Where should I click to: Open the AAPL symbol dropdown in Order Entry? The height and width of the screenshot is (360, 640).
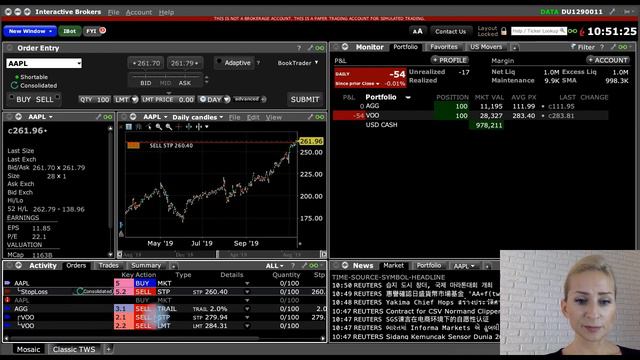point(79,63)
